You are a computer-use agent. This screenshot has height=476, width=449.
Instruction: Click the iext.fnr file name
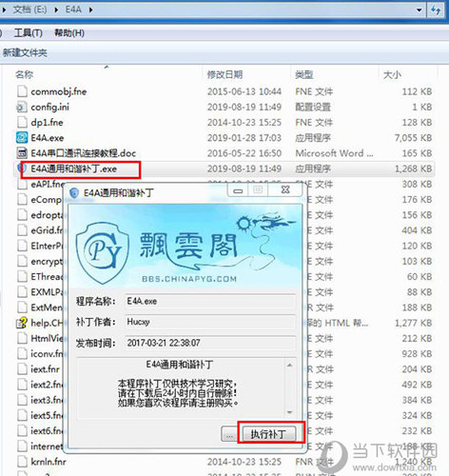point(45,369)
